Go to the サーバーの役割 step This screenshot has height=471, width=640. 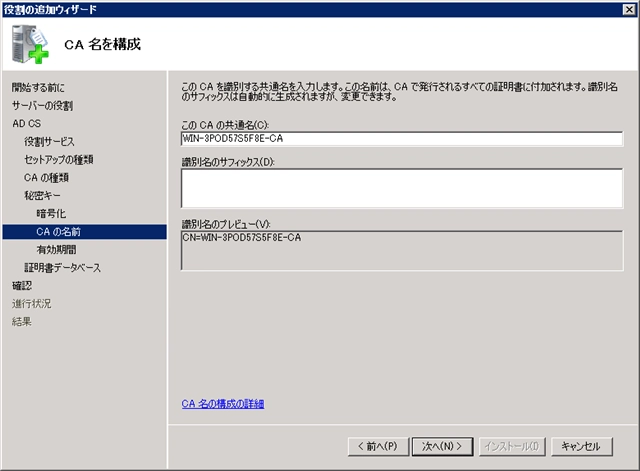point(42,106)
